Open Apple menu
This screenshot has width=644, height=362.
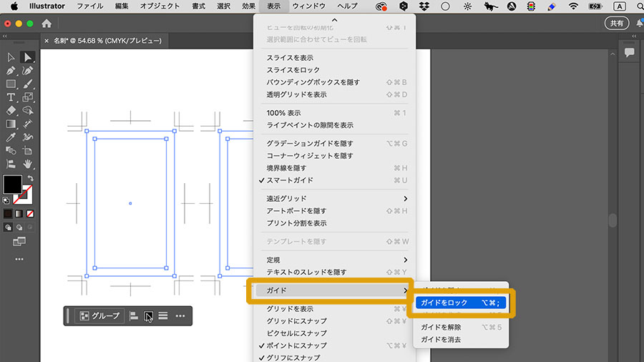pos(14,6)
